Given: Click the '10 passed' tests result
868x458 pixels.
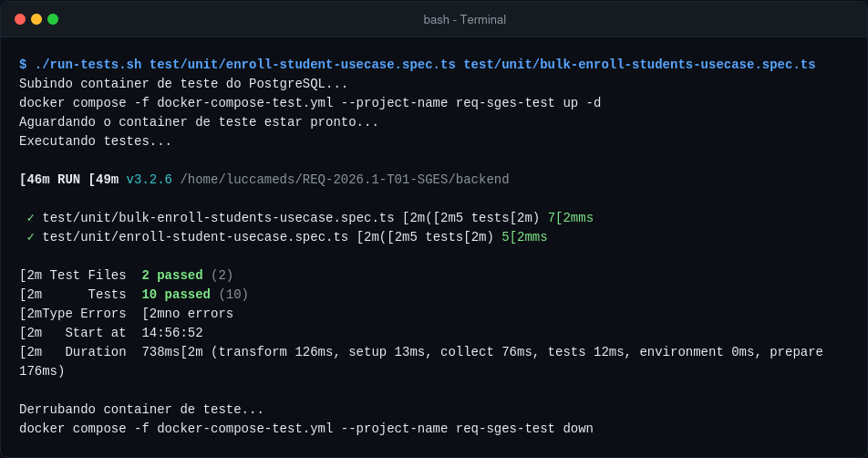Looking at the screenshot, I should (176, 295).
